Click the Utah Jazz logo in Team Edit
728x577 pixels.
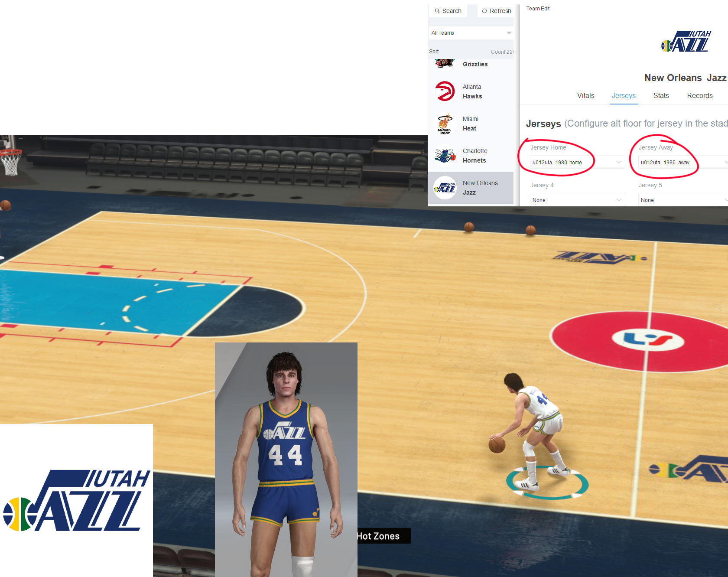(686, 41)
